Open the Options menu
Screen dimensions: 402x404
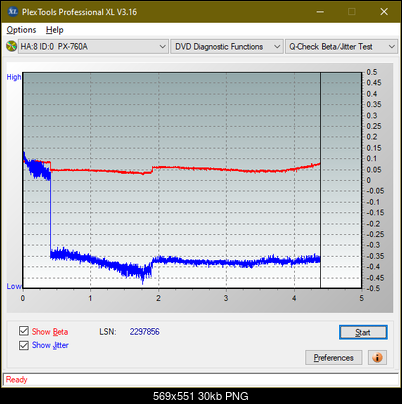[21, 30]
